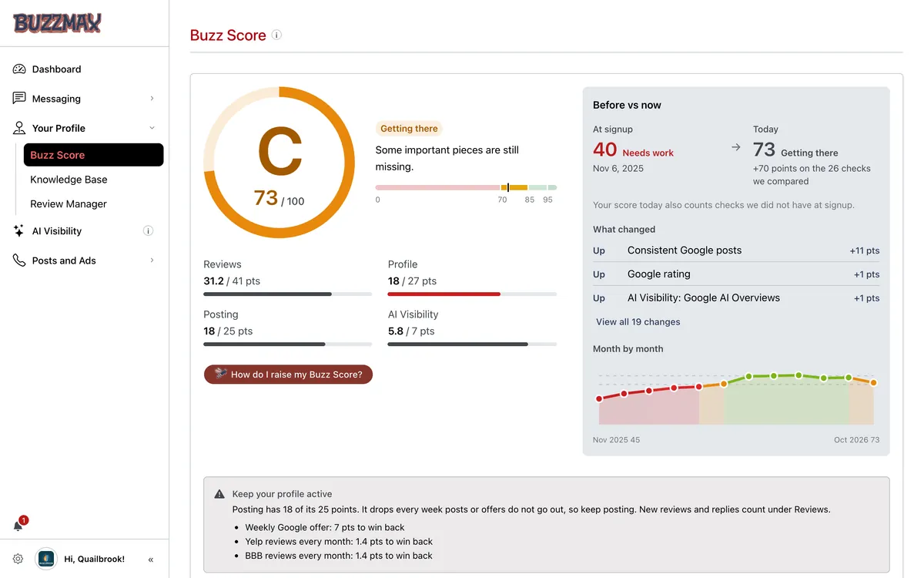Expand the Posts and Ads chevron

152,260
